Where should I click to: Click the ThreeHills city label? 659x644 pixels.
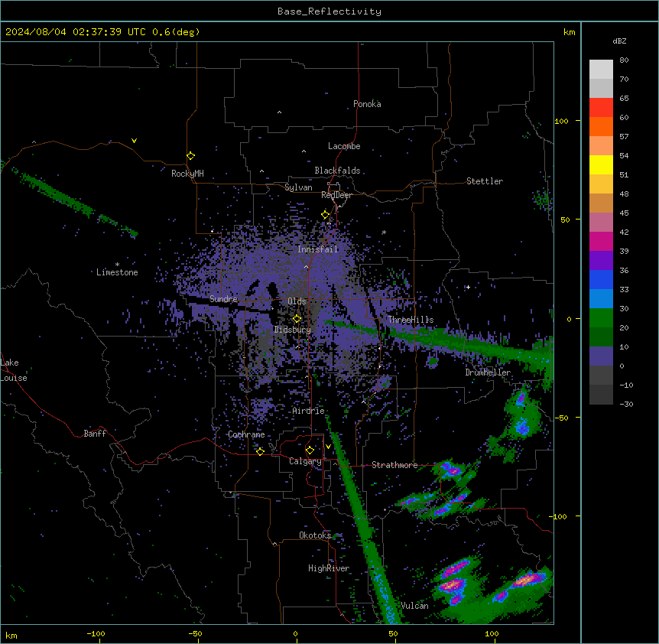pyautogui.click(x=411, y=320)
